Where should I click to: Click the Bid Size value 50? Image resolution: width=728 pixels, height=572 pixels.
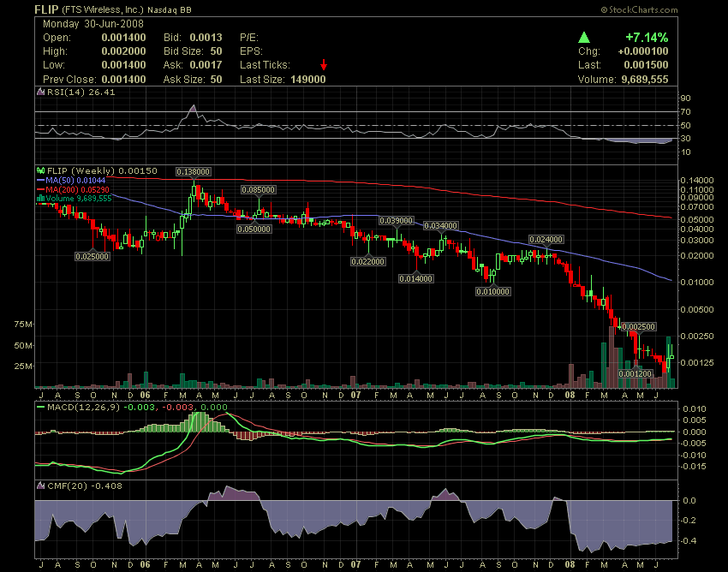point(216,51)
